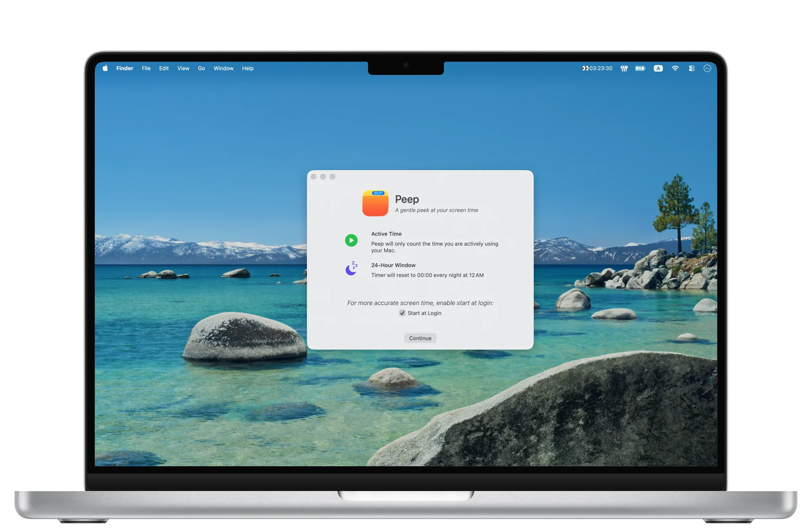Open the Window menu
The height and width of the screenshot is (528, 812).
coord(224,68)
